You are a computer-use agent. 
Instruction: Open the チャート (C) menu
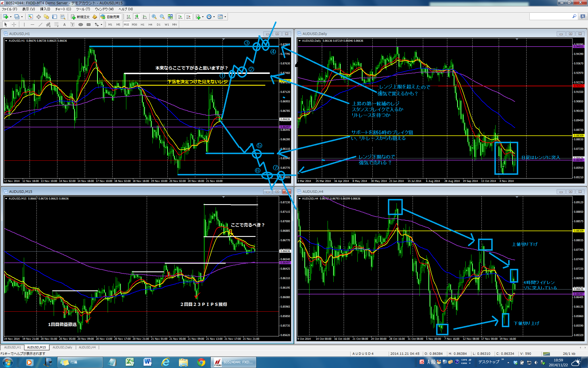(x=63, y=9)
